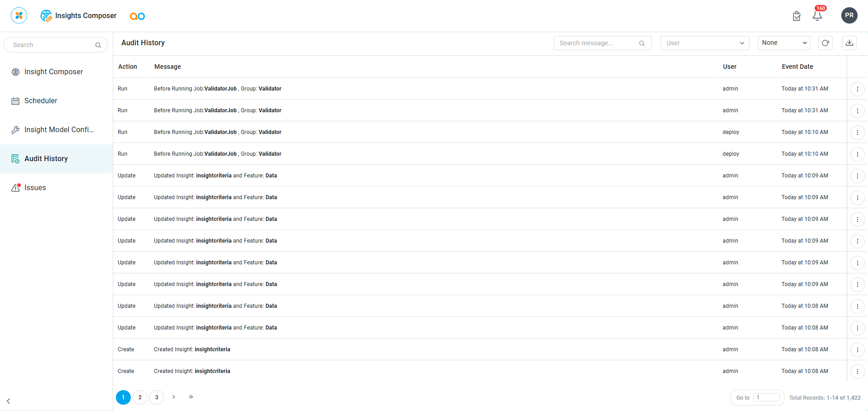The width and height of the screenshot is (868, 411).
Task: Download the audit history records
Action: [849, 43]
